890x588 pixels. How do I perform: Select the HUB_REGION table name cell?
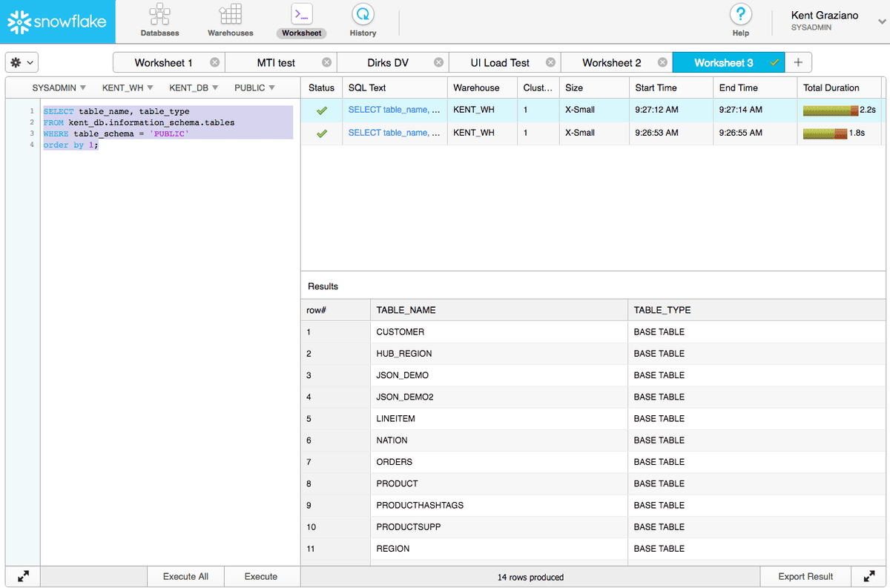coord(499,354)
